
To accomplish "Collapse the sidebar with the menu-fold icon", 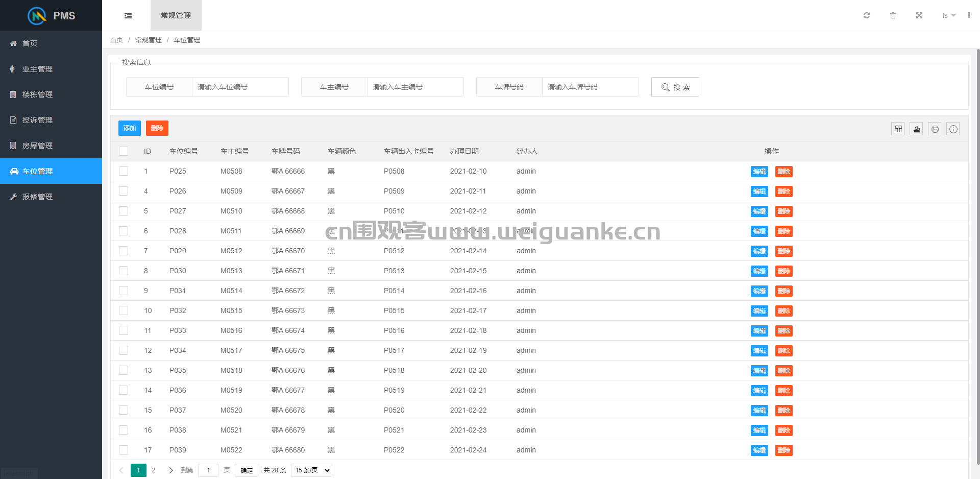I will (128, 15).
